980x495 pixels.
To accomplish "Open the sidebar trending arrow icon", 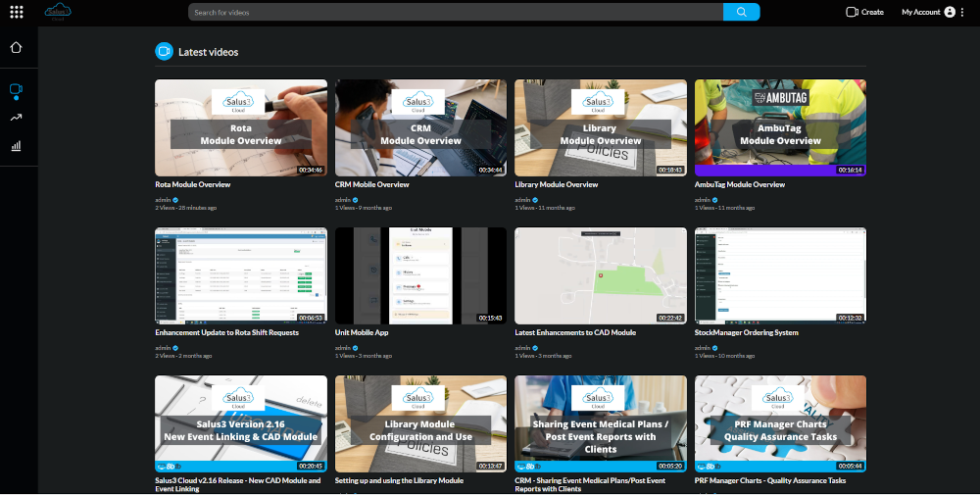I will (x=17, y=118).
